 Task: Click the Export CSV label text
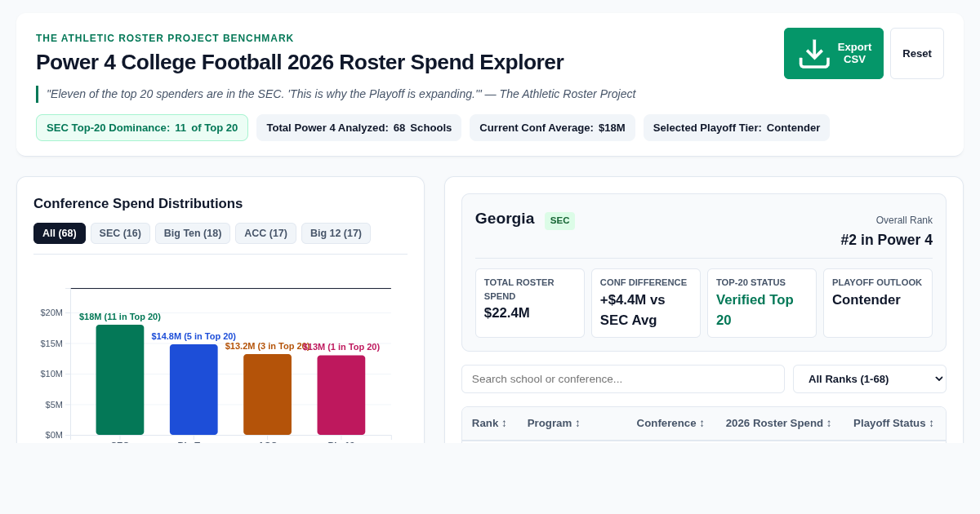(854, 53)
